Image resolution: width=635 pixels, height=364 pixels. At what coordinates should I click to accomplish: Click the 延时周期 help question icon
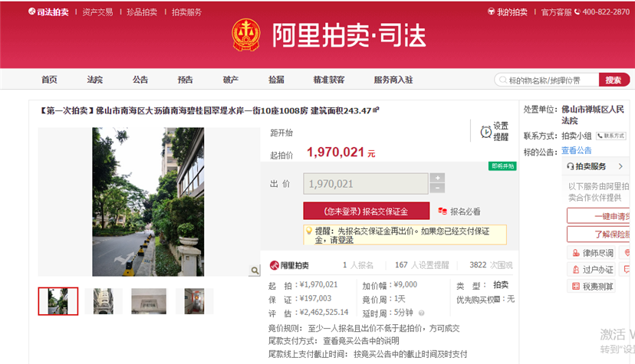pyautogui.click(x=422, y=313)
